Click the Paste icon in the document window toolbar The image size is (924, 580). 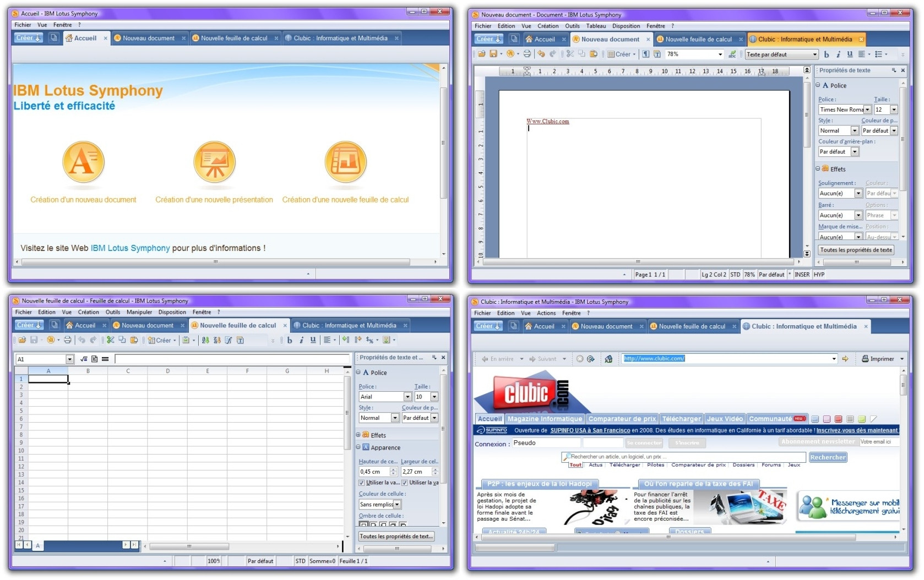pyautogui.click(x=593, y=54)
